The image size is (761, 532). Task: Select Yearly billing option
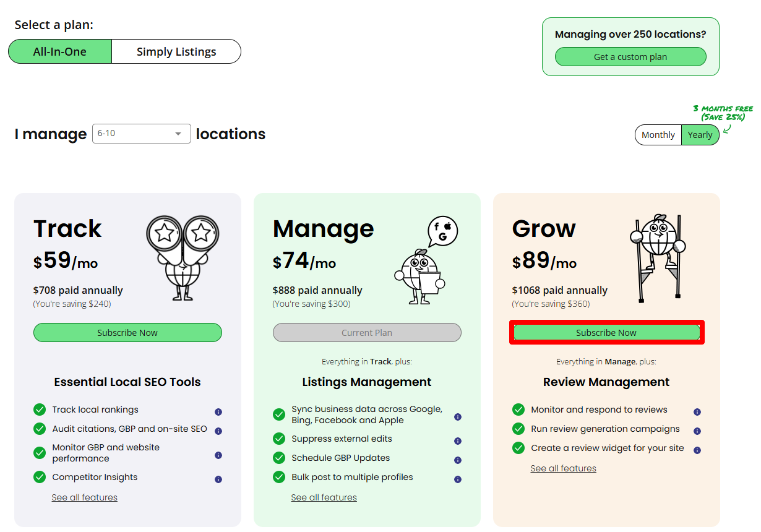[700, 135]
